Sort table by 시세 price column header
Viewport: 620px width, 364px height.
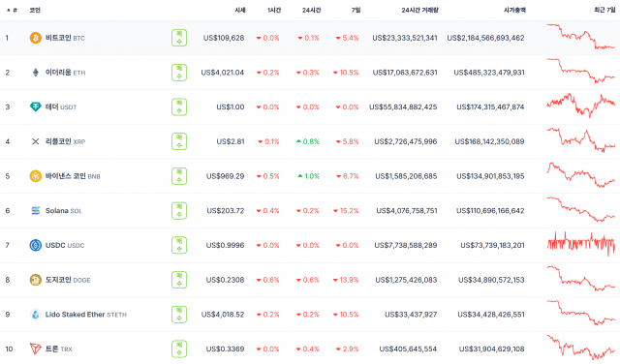[240, 11]
